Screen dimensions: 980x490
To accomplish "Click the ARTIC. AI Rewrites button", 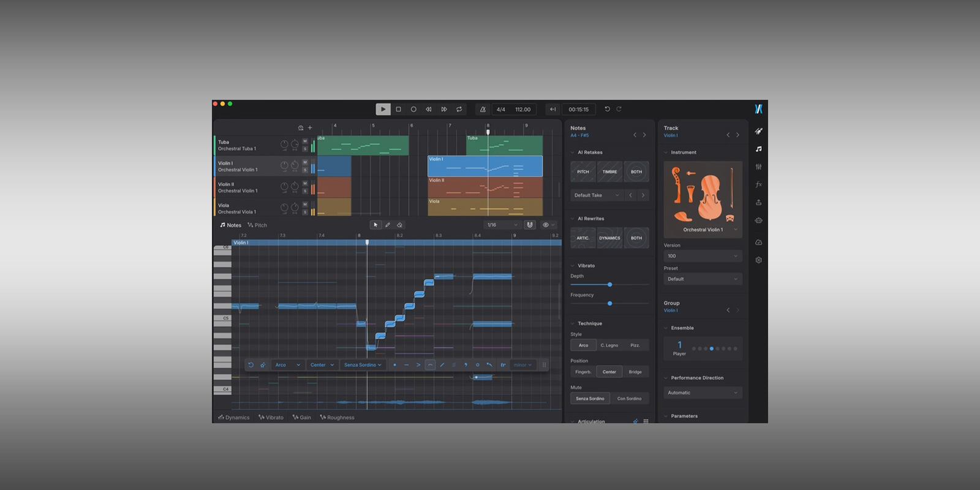I will click(x=583, y=238).
